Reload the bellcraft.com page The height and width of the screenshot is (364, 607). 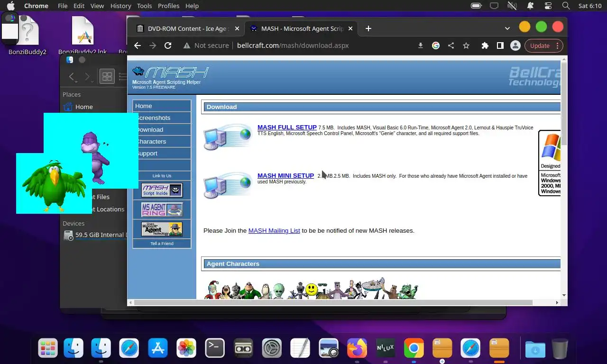[x=168, y=45]
